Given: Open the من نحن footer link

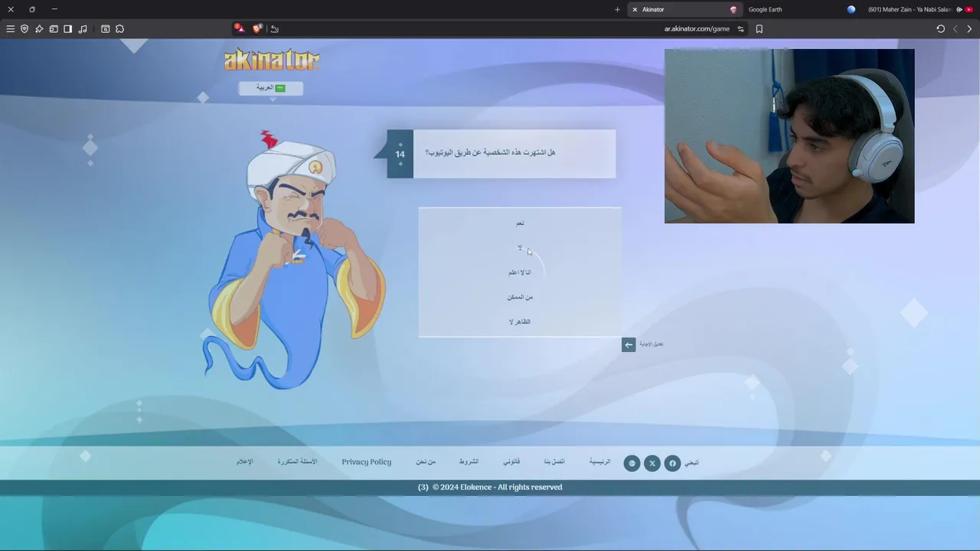Looking at the screenshot, I should 426,461.
